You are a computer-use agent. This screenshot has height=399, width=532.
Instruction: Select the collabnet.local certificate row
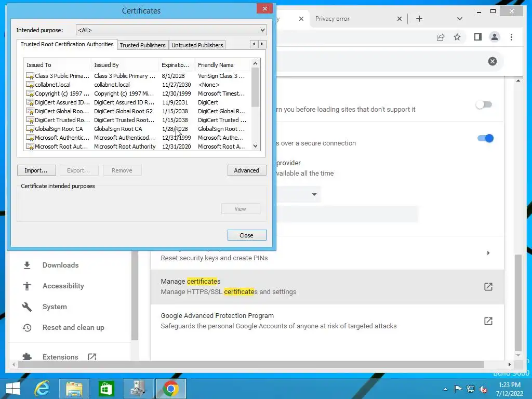click(137, 85)
